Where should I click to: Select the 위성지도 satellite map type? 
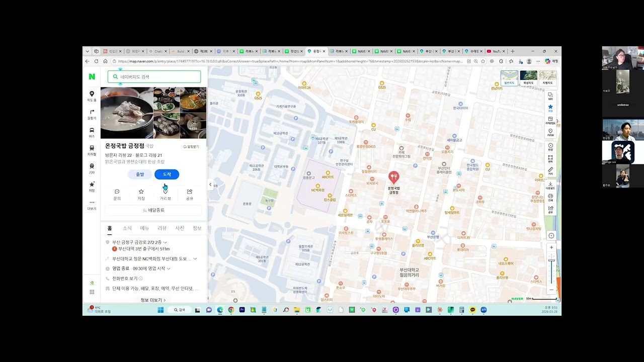528,78
